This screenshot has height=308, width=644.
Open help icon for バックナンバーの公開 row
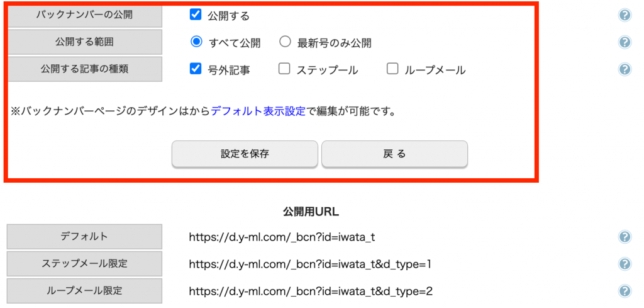point(625,15)
